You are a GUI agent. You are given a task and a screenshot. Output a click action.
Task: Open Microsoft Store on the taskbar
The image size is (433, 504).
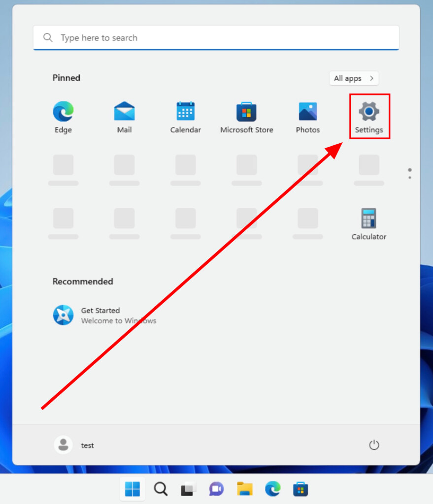[x=300, y=489]
